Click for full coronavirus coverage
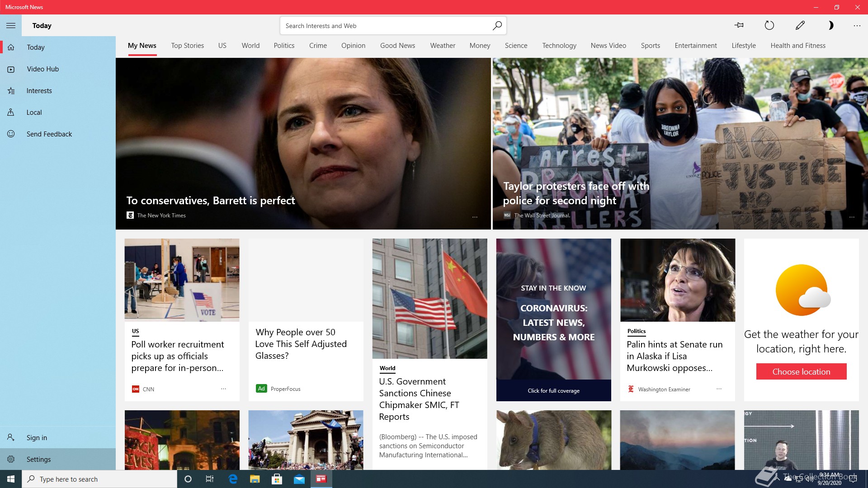 pyautogui.click(x=553, y=390)
